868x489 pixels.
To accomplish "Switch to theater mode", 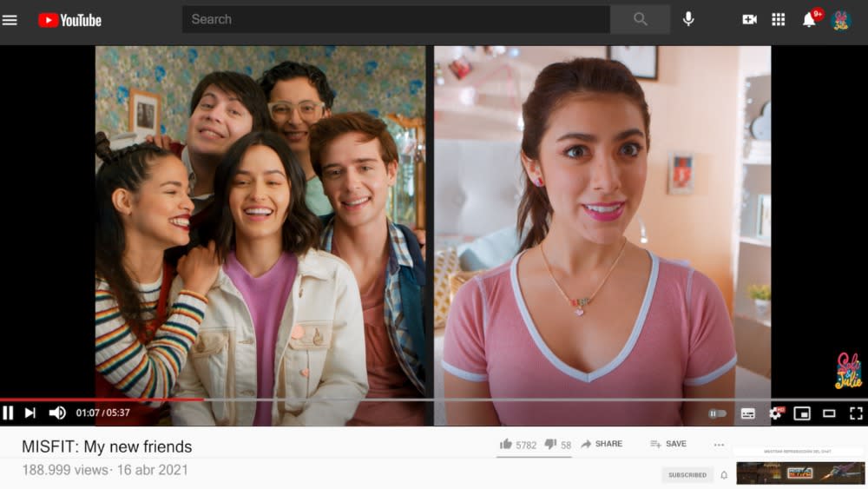I will coord(829,413).
